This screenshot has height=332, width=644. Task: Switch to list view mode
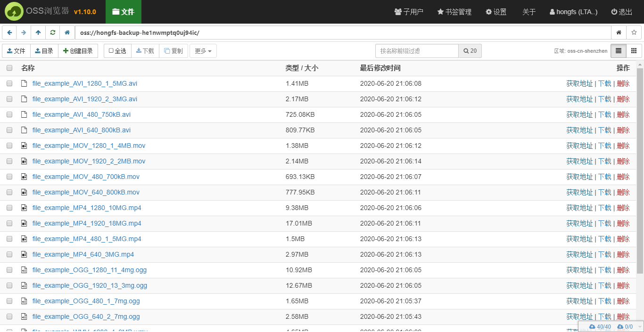[618, 51]
